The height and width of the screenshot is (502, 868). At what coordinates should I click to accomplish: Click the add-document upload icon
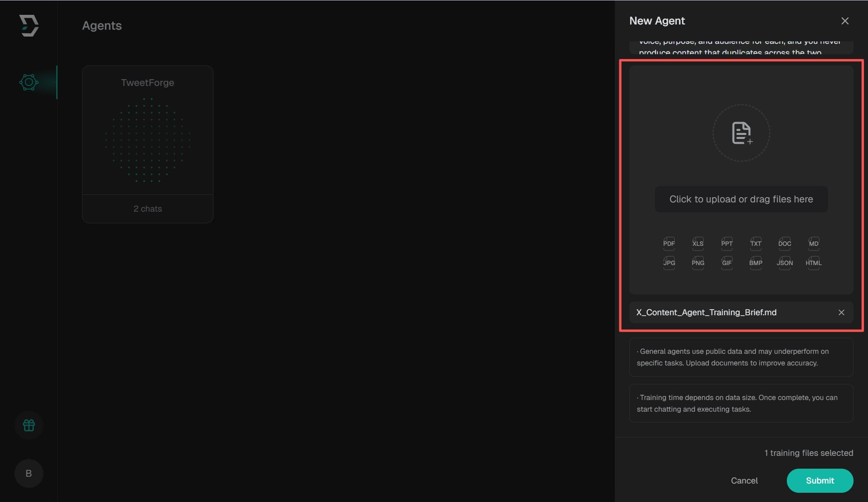coord(741,134)
